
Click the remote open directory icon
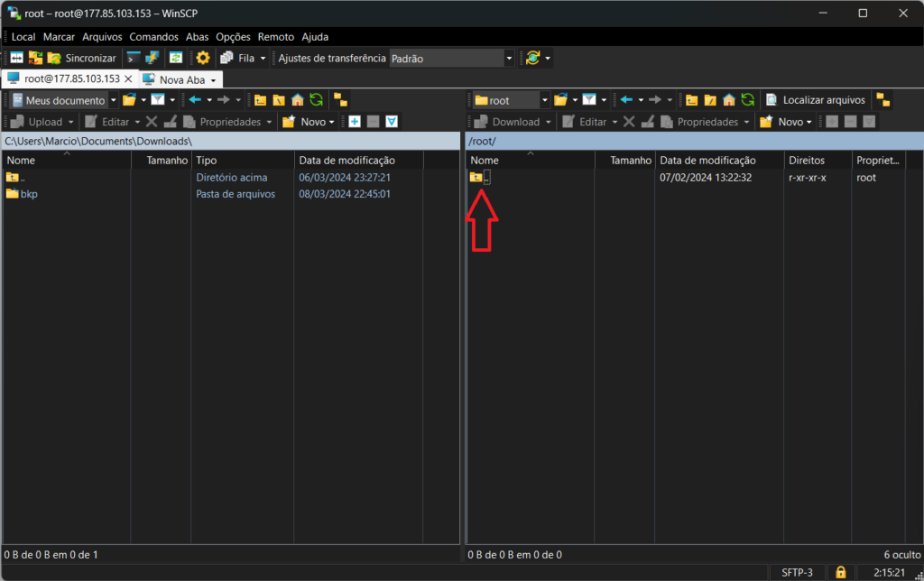point(560,100)
